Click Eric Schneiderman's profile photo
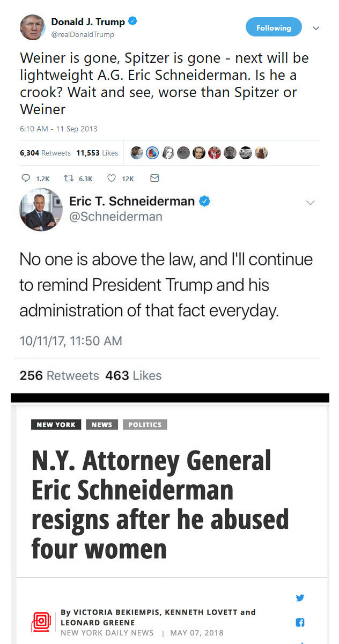 tap(41, 210)
